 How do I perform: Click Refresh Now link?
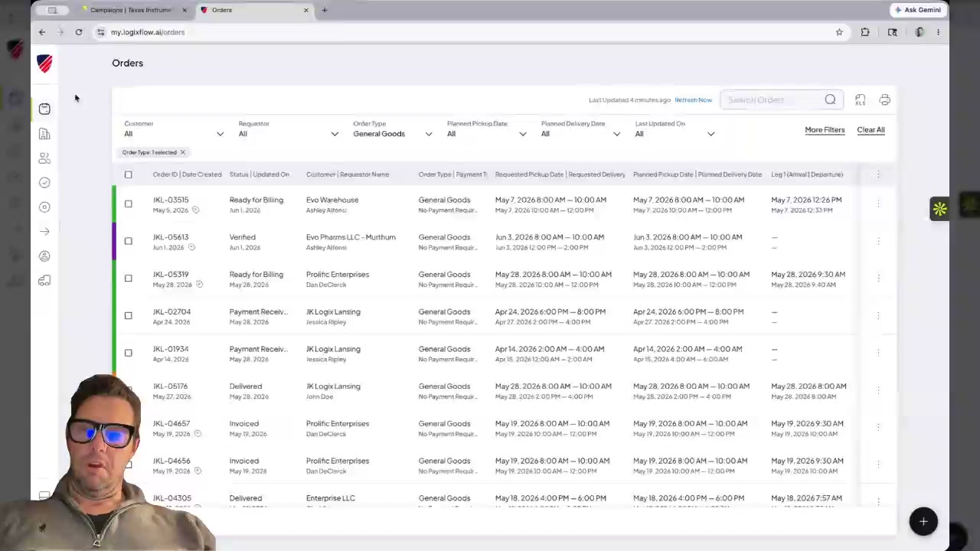click(693, 100)
